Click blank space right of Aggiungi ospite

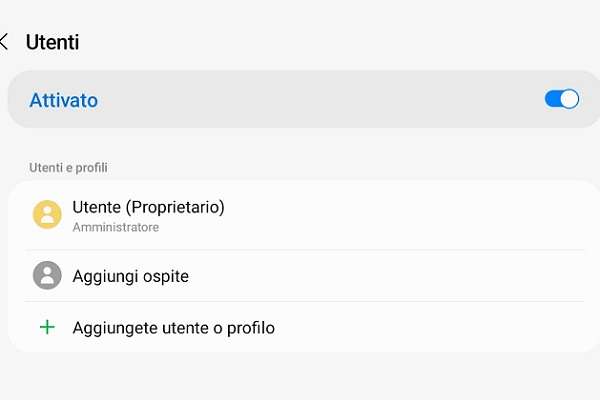pyautogui.click(x=400, y=276)
